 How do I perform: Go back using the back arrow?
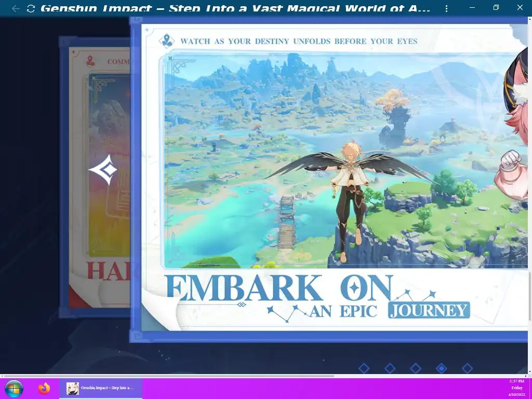[x=15, y=8]
